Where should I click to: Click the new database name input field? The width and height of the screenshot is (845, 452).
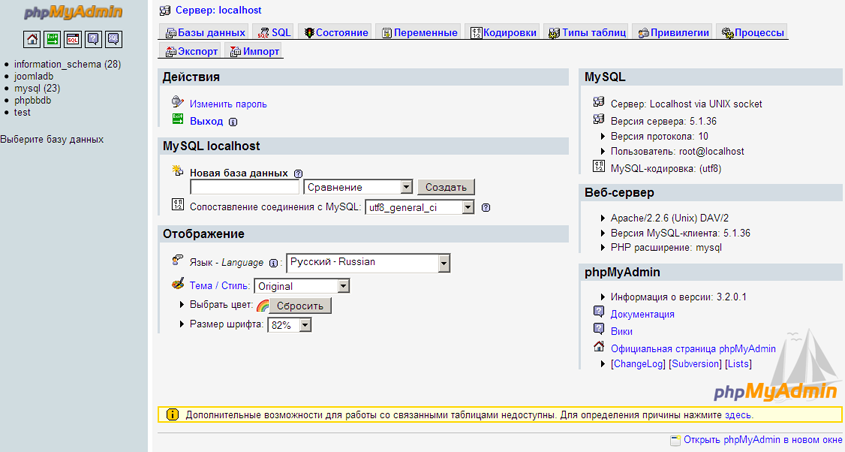(x=245, y=187)
